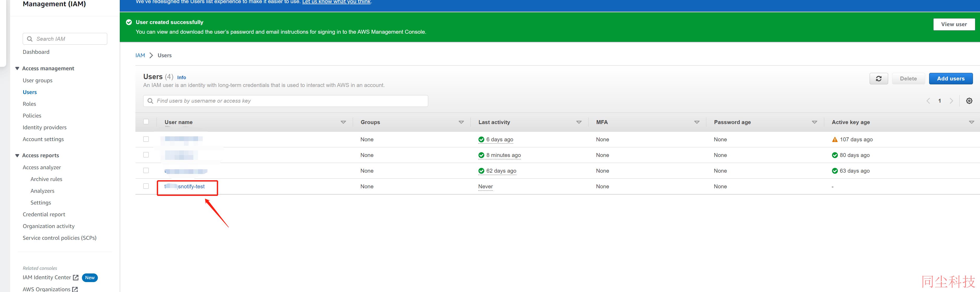
Task: Open Service control policies (SCPs)
Action: click(x=60, y=238)
